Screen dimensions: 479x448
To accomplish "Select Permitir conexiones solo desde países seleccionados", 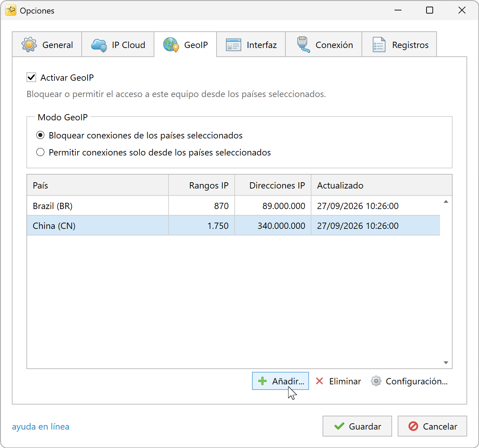I will pyautogui.click(x=40, y=152).
